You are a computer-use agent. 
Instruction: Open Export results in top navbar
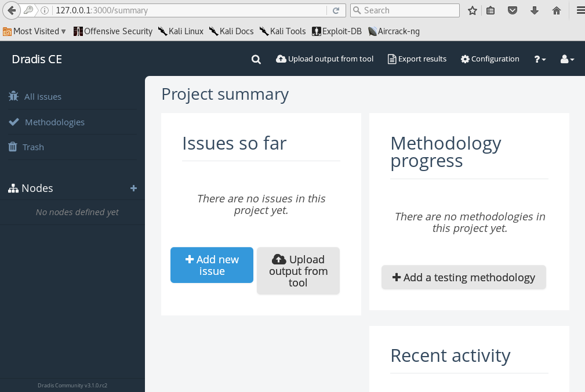click(417, 59)
